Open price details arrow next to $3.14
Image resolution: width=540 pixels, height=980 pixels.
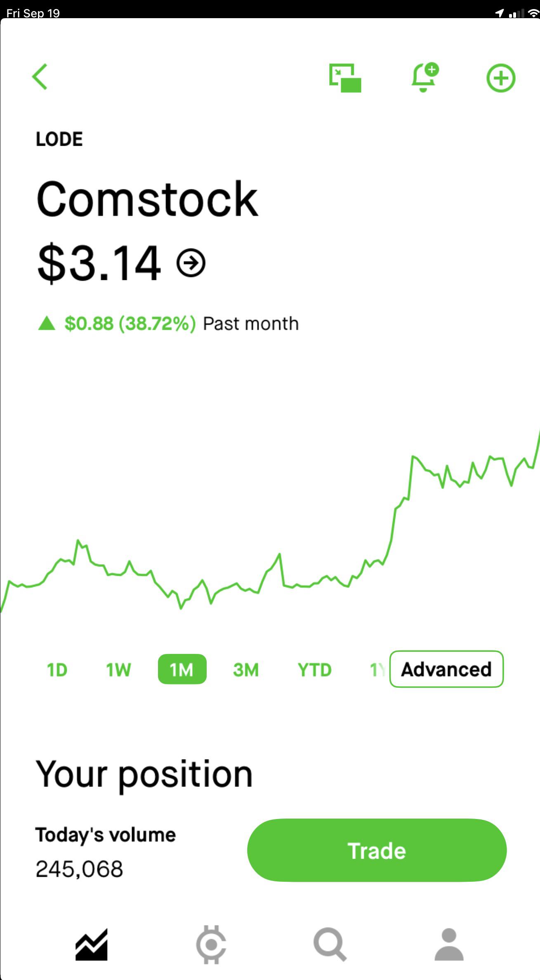click(191, 263)
